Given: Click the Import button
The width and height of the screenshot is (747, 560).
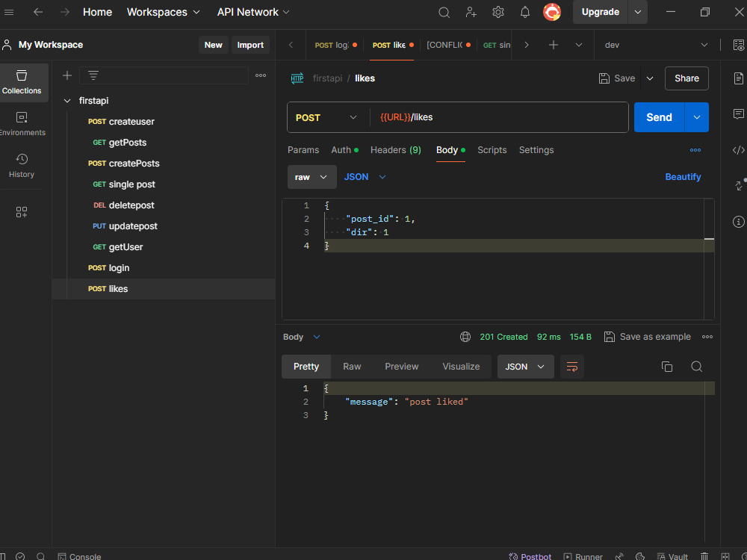Looking at the screenshot, I should coord(250,45).
